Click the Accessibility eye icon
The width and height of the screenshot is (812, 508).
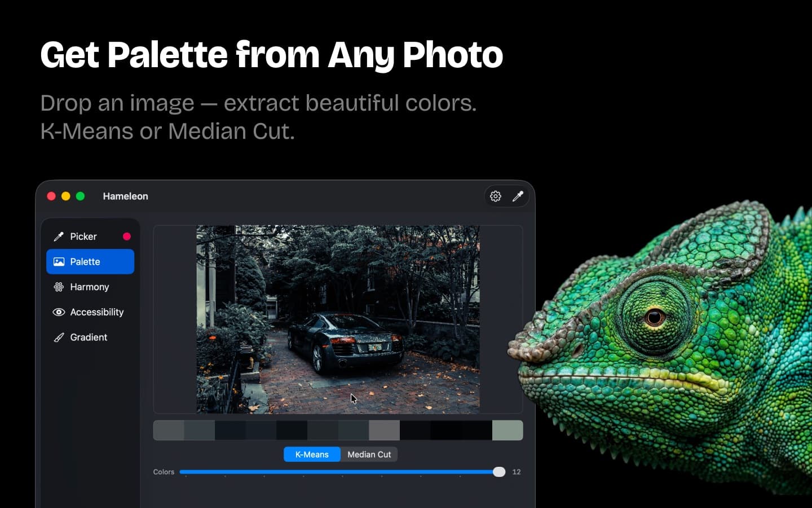[59, 312]
